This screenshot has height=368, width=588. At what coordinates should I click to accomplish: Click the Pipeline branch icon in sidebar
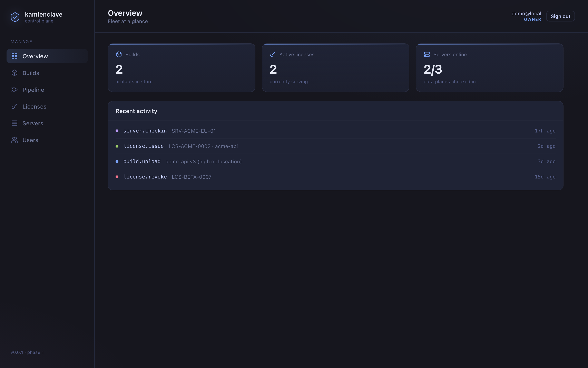14,90
